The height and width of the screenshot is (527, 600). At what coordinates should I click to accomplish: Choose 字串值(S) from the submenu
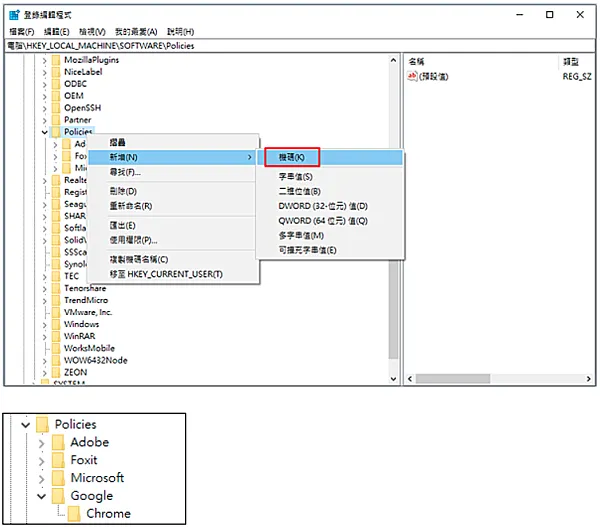coord(295,176)
